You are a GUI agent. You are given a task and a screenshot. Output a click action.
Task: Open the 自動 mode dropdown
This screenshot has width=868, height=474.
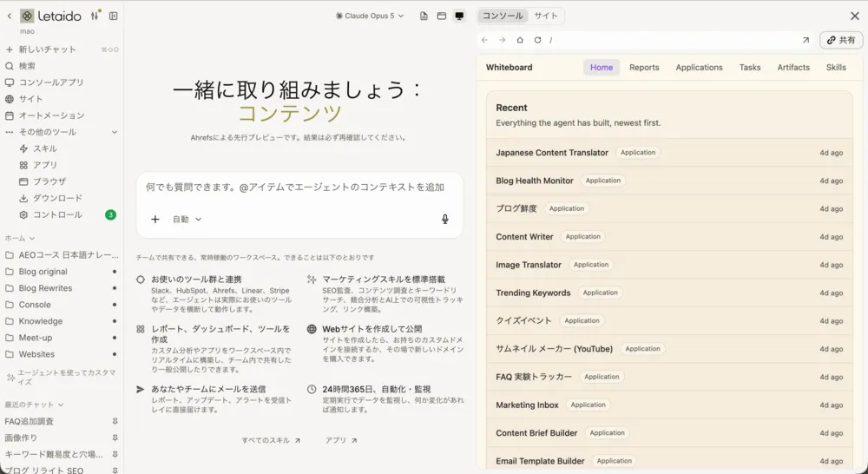(x=187, y=220)
